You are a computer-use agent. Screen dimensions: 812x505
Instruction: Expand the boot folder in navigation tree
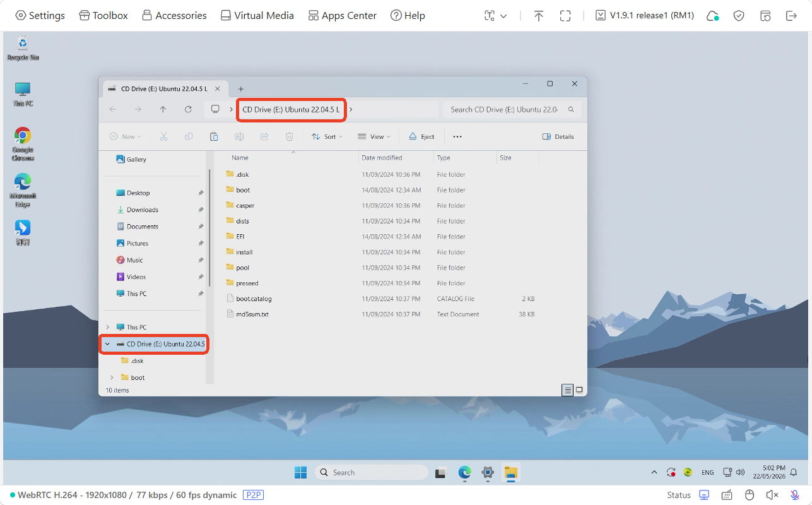point(112,377)
